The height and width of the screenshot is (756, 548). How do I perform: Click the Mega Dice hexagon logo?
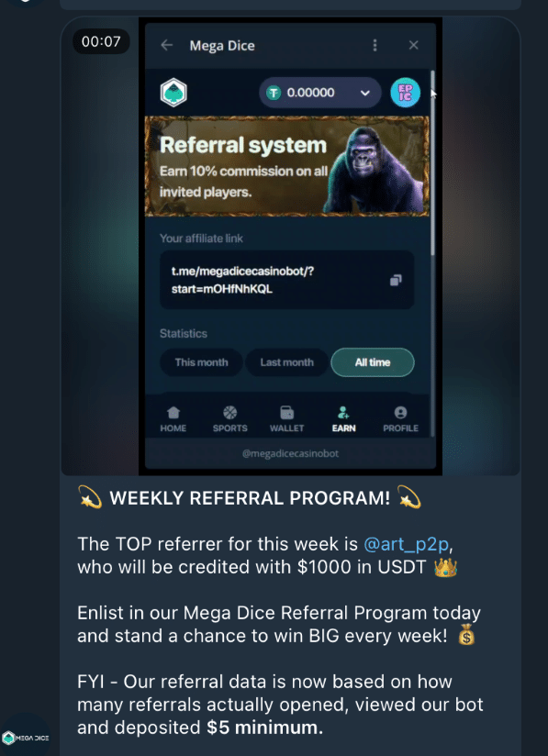(x=173, y=92)
